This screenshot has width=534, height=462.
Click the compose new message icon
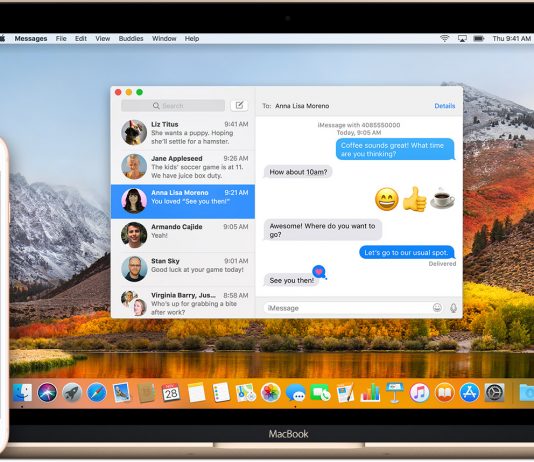[239, 105]
